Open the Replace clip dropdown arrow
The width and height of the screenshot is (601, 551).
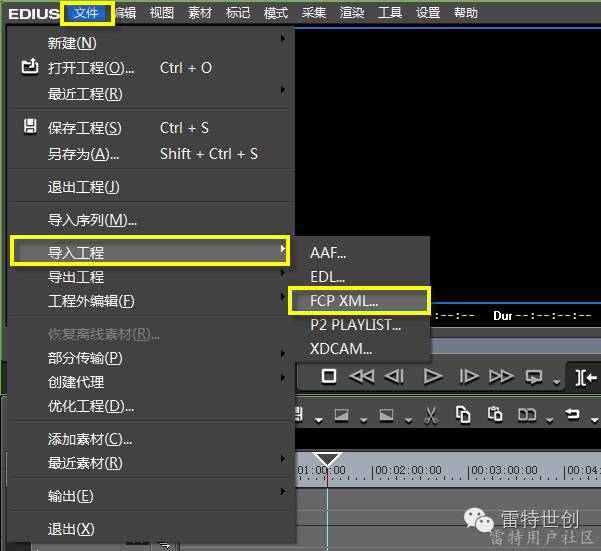tap(549, 420)
